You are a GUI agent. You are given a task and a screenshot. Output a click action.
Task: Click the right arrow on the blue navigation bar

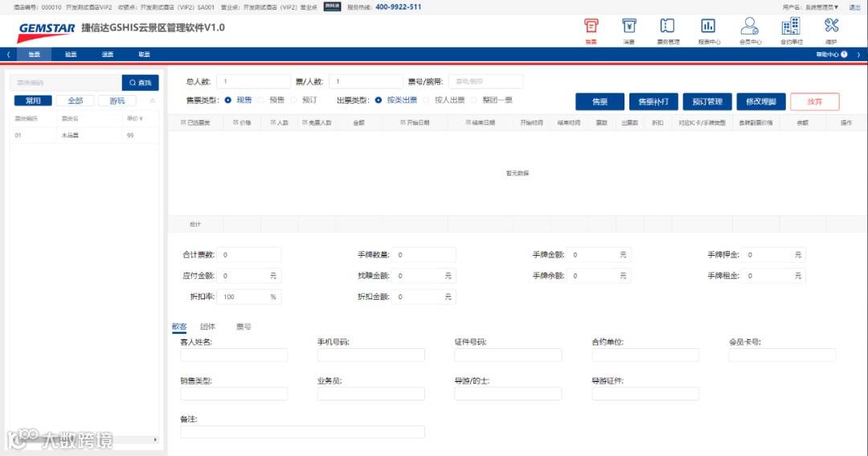click(x=858, y=55)
